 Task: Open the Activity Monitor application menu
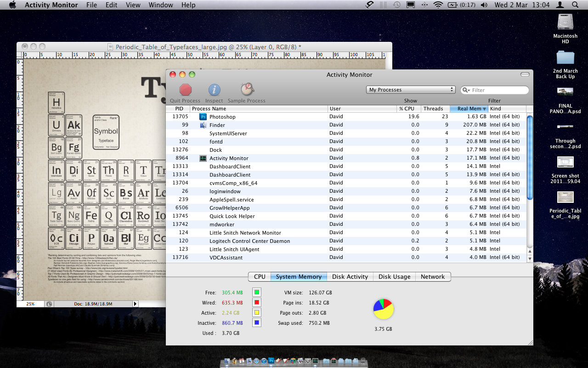coord(52,5)
